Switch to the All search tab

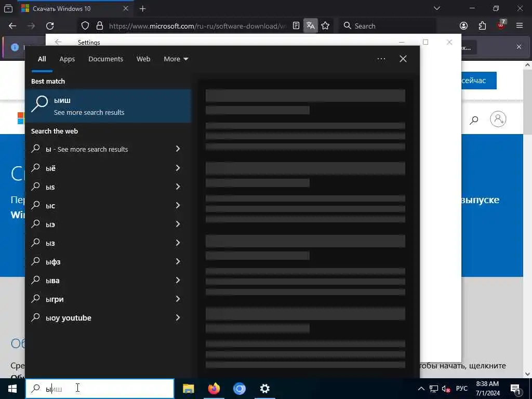[x=42, y=59]
